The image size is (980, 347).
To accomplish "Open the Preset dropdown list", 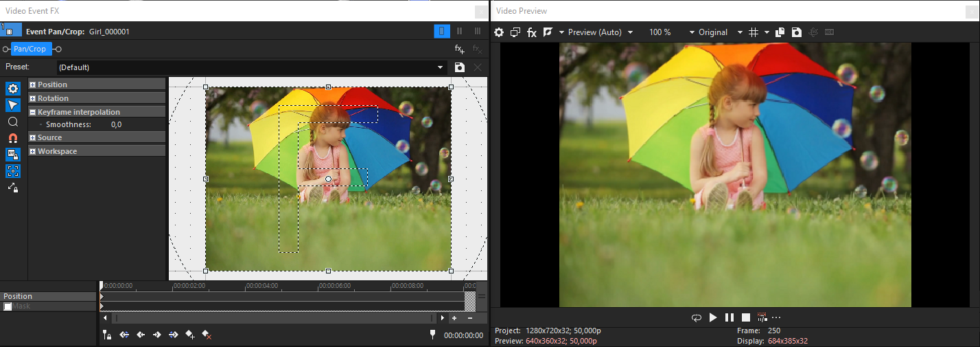I will click(x=441, y=67).
